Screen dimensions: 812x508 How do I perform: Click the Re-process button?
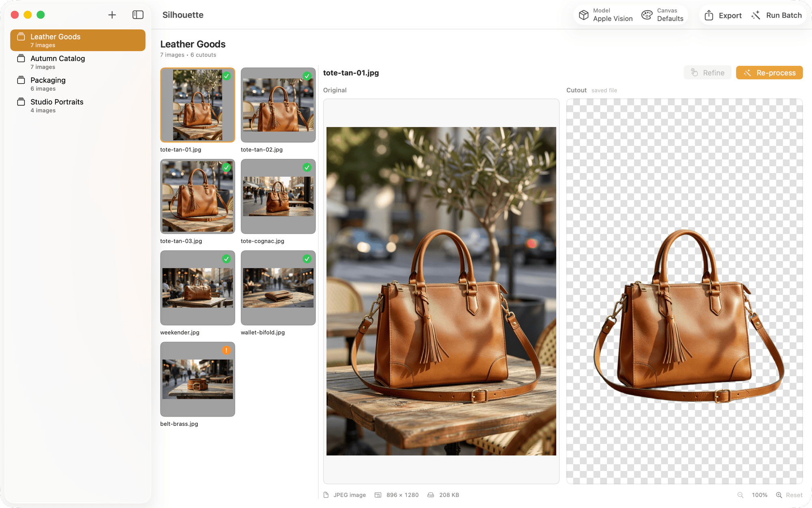click(x=769, y=73)
